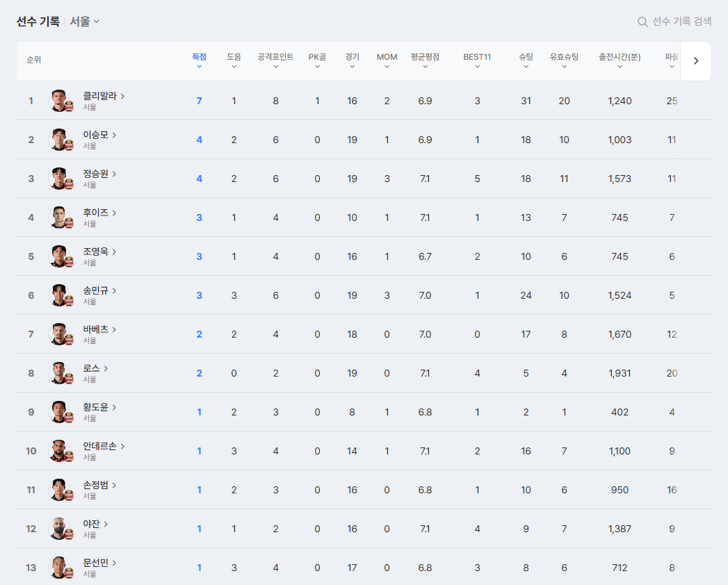The image size is (728, 585).
Task: Sort by the 도움 column
Action: [x=234, y=60]
